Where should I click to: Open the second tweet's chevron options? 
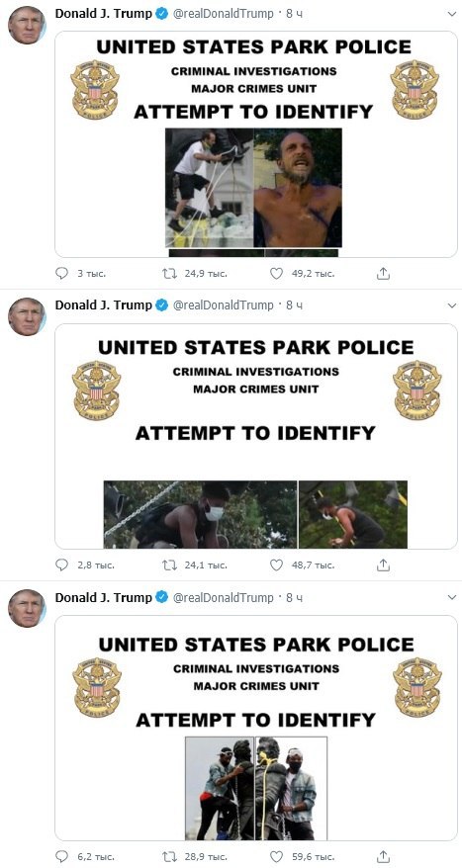click(x=452, y=305)
